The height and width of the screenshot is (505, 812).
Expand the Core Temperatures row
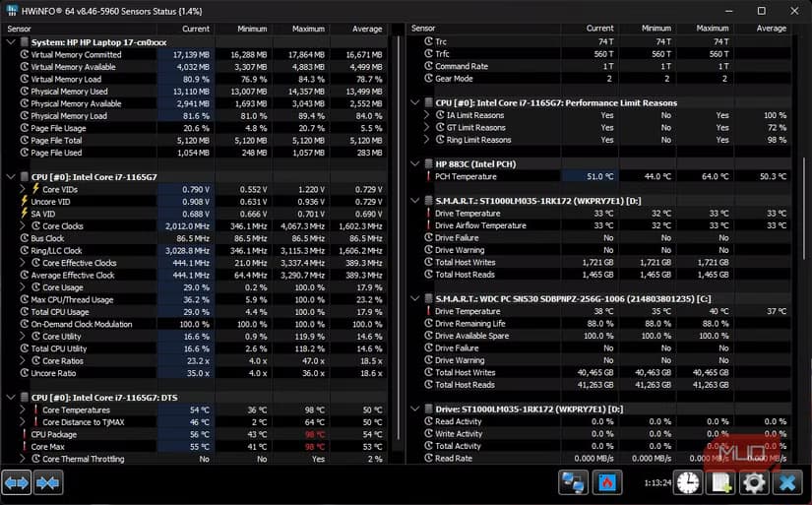point(23,410)
